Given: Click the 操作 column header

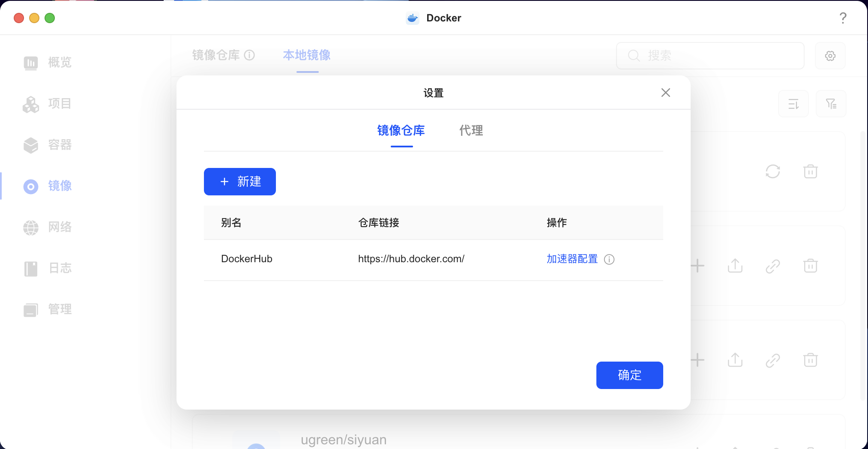Looking at the screenshot, I should coord(557,223).
